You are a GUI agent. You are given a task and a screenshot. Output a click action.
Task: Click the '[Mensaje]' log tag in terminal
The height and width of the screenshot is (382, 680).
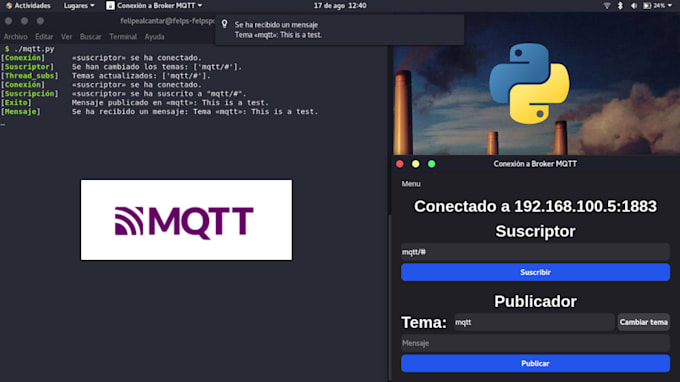click(x=20, y=111)
